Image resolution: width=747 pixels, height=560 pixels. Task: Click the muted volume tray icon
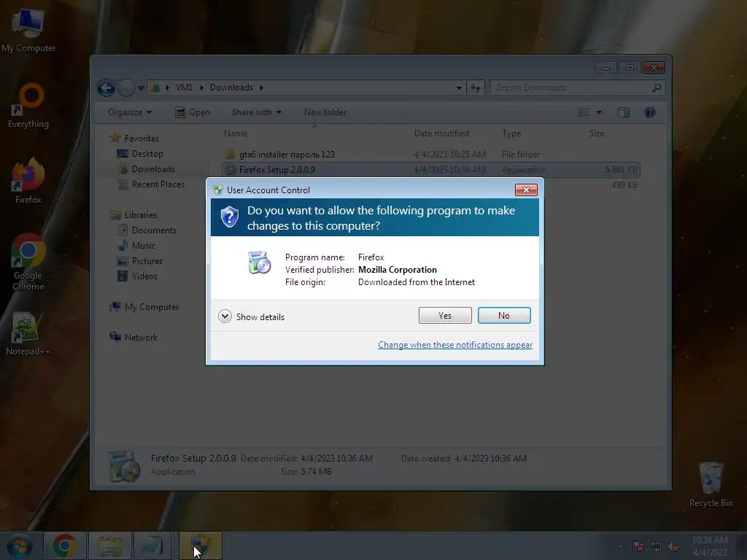pos(673,547)
